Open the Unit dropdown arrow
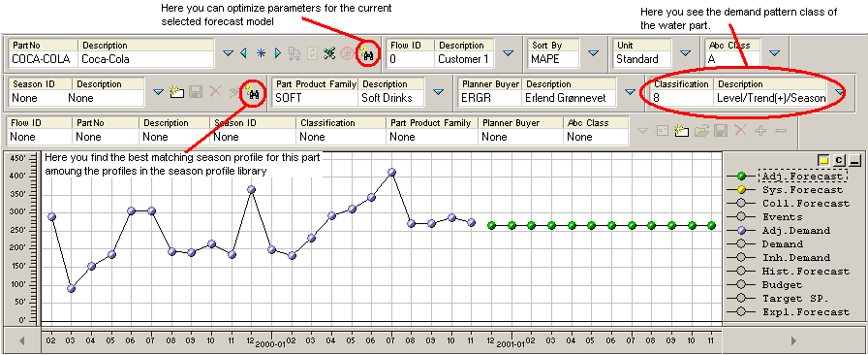The height and width of the screenshot is (355, 868). click(685, 53)
